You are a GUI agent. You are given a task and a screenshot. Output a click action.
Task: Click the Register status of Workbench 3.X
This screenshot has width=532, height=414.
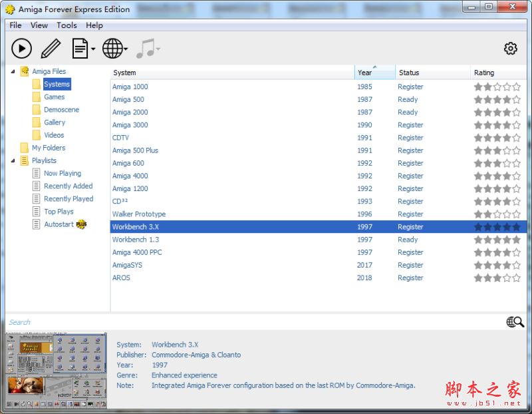[410, 227]
